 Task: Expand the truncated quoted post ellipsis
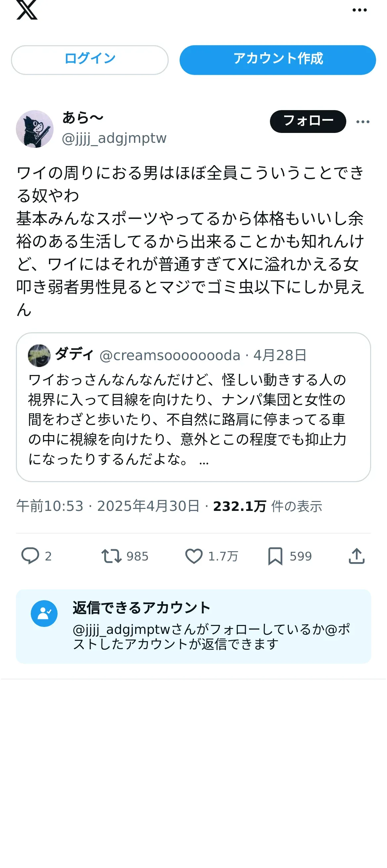point(204,461)
